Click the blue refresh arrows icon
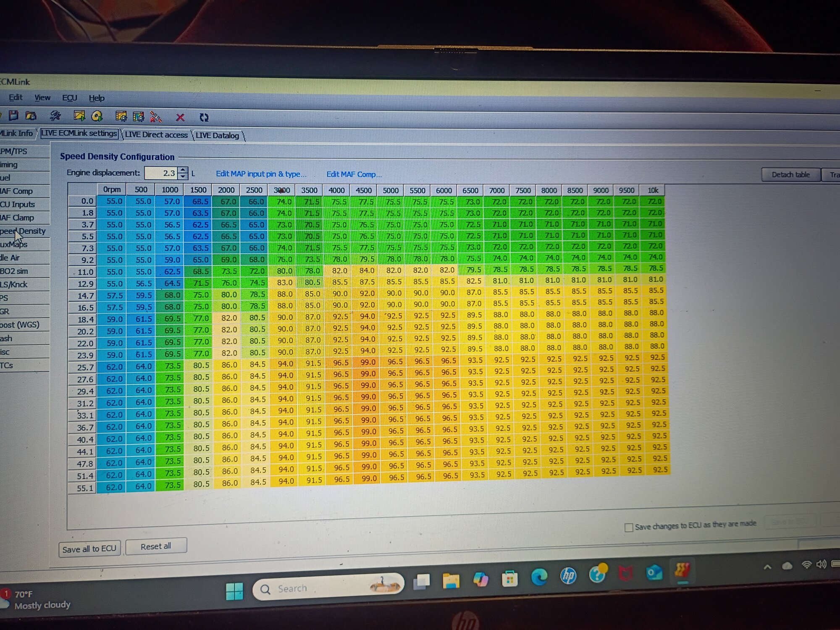Image resolution: width=840 pixels, height=630 pixels. point(204,118)
